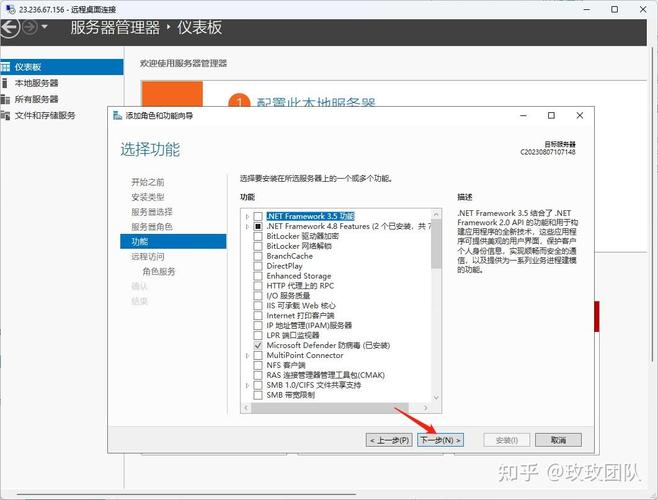Go to wizard step 服务器选择

click(x=152, y=212)
